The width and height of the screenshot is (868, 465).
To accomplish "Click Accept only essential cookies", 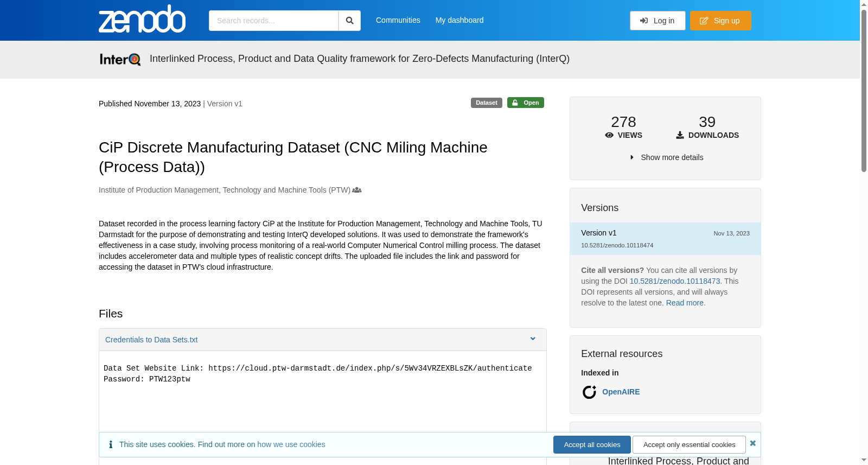I will 689,444.
